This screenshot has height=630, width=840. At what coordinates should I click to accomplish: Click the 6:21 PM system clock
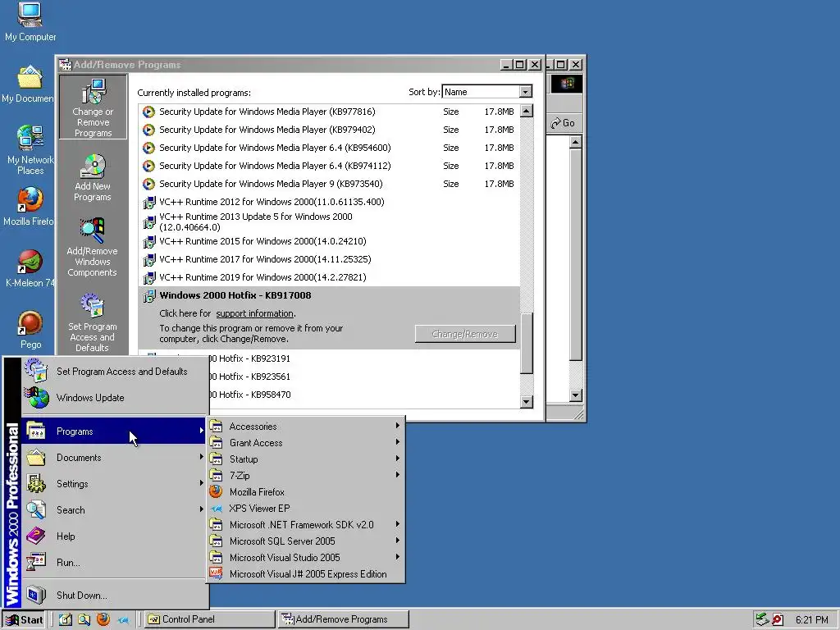[811, 620]
